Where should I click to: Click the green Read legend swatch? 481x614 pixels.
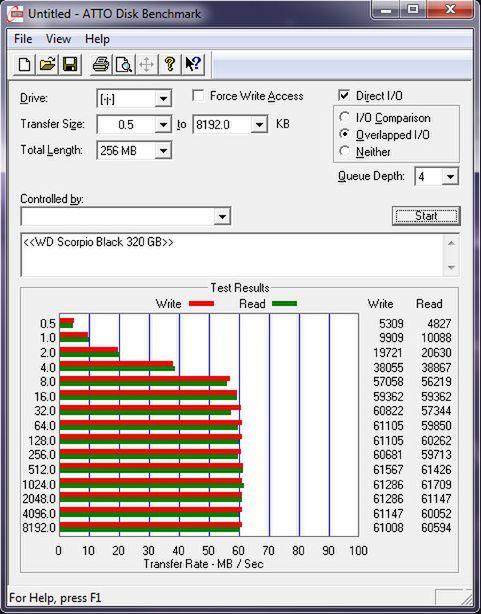[x=284, y=303]
